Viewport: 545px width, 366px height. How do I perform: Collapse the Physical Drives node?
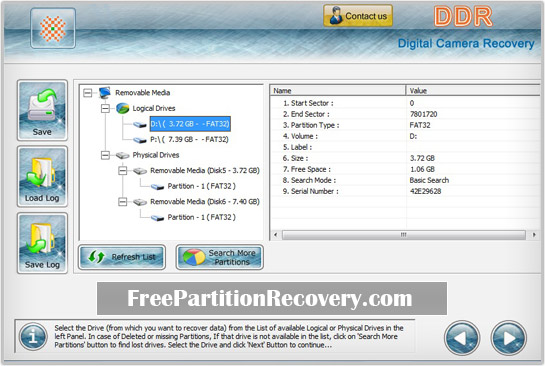(105, 155)
